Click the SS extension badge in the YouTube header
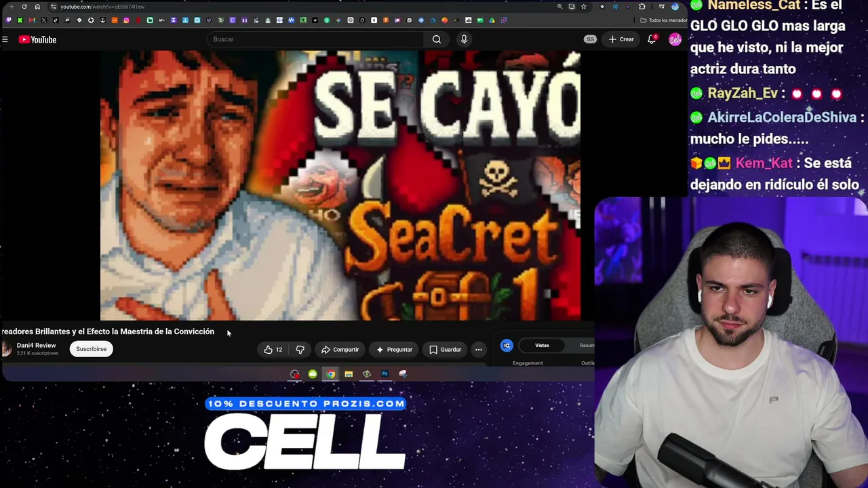Image resolution: width=868 pixels, height=488 pixels. coord(590,39)
